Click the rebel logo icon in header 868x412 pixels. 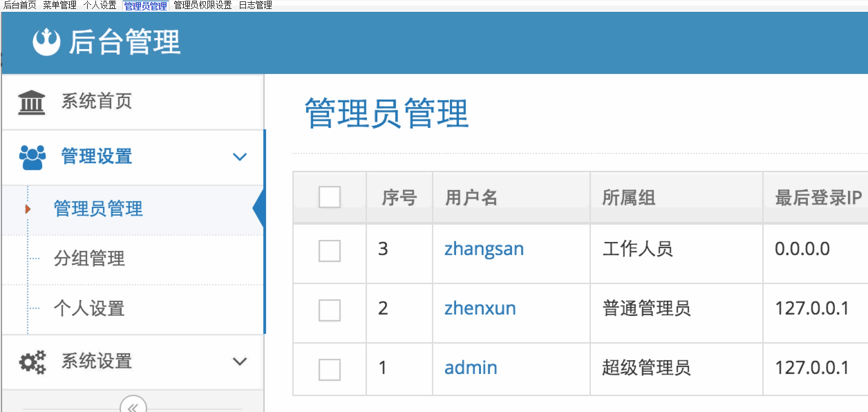tap(47, 42)
